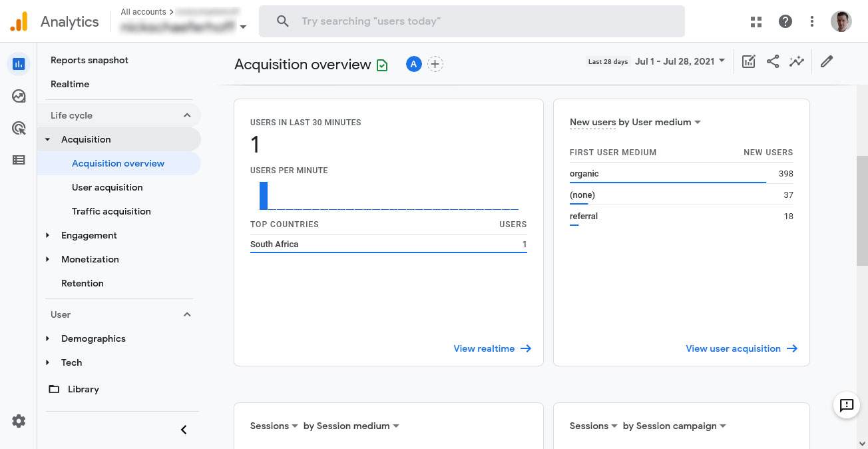The width and height of the screenshot is (868, 449).
Task: Open the Configure icon in left rail
Action: click(x=19, y=160)
